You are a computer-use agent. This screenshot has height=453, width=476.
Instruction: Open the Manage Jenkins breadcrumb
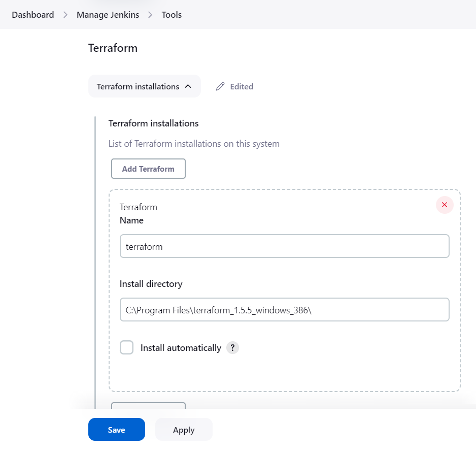click(108, 15)
